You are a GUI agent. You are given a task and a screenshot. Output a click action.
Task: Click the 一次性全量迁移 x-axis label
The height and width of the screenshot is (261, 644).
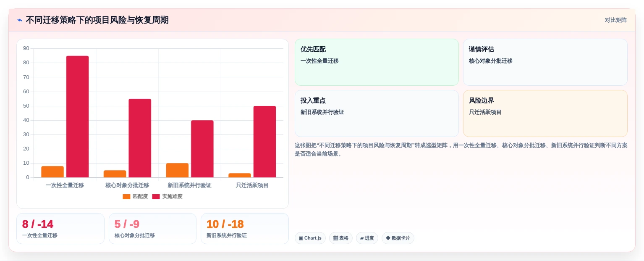coord(65,185)
